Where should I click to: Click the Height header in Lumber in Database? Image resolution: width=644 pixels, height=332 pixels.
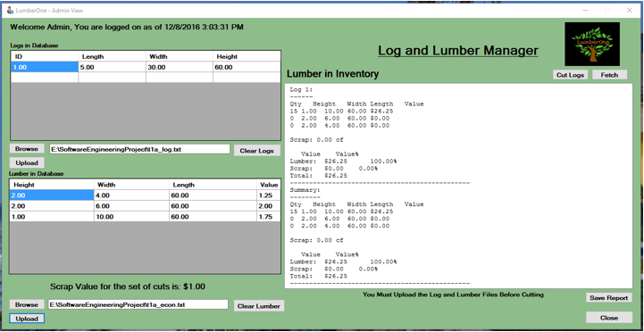tap(52, 185)
